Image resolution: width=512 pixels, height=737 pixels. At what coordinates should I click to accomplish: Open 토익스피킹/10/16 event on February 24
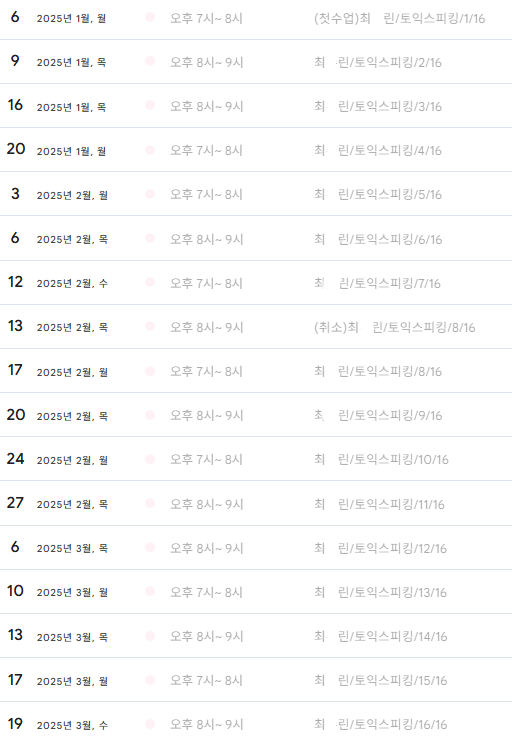(381, 460)
